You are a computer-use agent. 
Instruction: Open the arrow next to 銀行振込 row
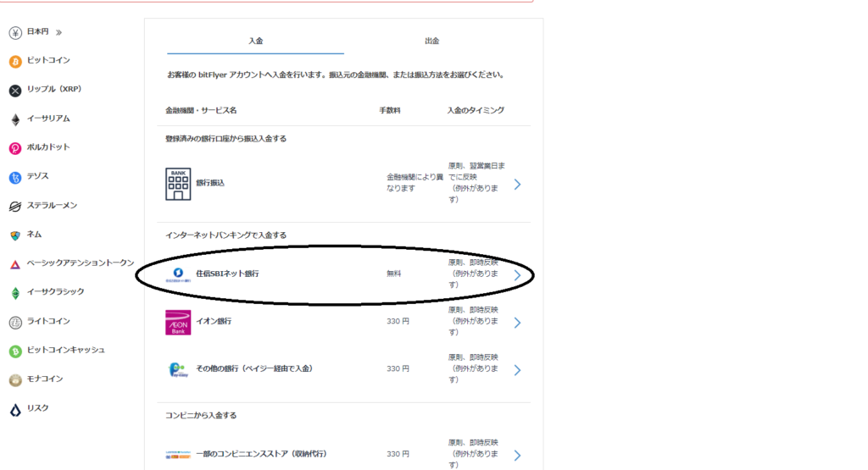(517, 184)
